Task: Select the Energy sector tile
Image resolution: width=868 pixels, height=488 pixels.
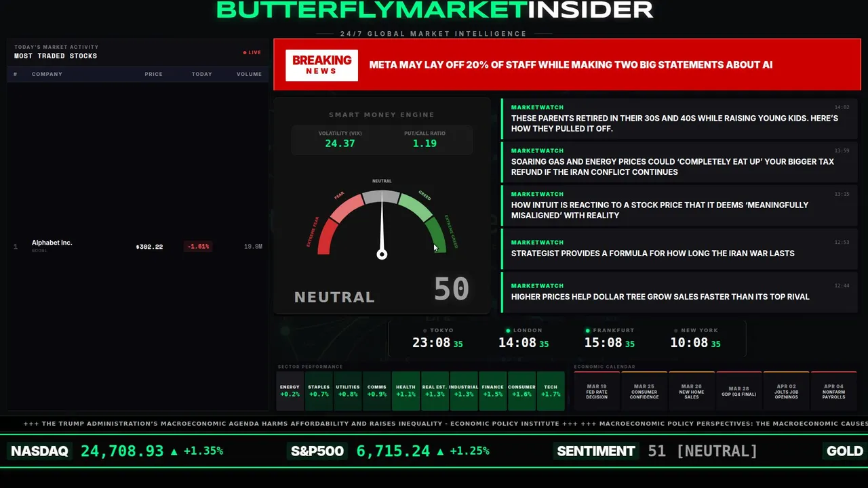Action: coord(290,391)
